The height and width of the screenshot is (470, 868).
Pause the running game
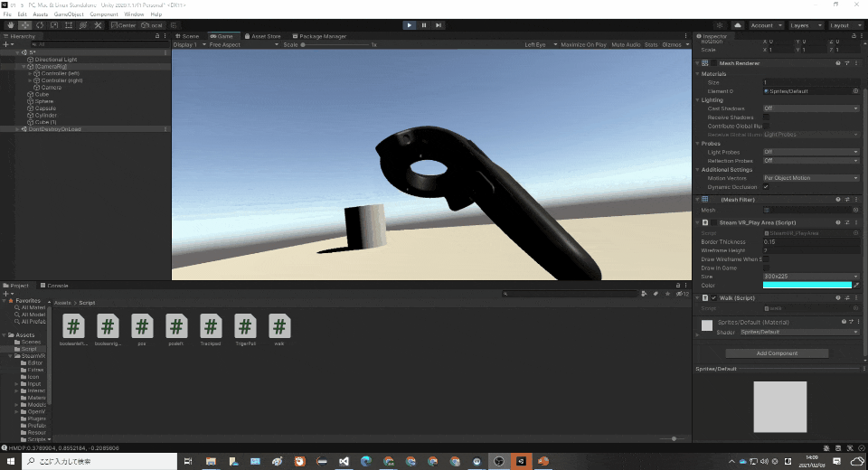[423, 25]
